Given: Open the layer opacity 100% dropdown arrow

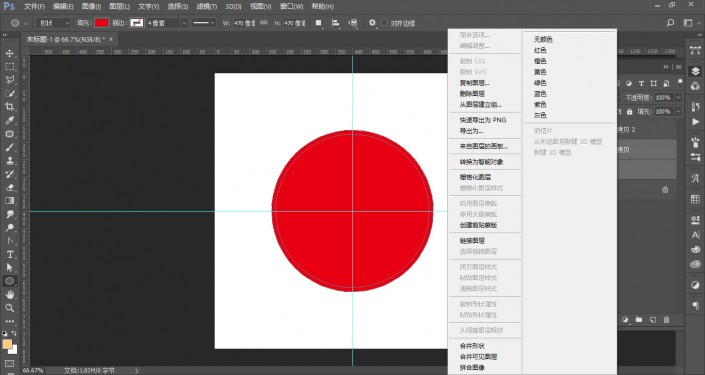Looking at the screenshot, I should point(678,98).
